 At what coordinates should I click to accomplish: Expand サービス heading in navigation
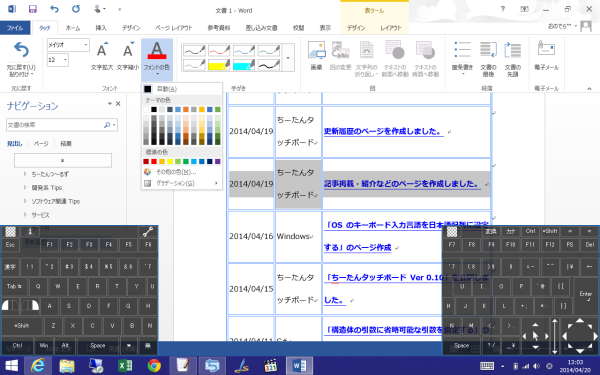tap(25, 215)
